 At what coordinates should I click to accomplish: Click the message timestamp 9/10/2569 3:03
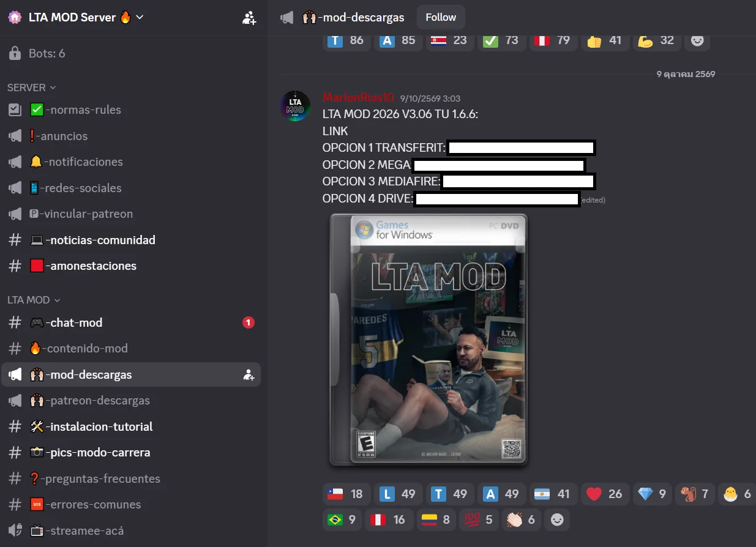pyautogui.click(x=430, y=99)
